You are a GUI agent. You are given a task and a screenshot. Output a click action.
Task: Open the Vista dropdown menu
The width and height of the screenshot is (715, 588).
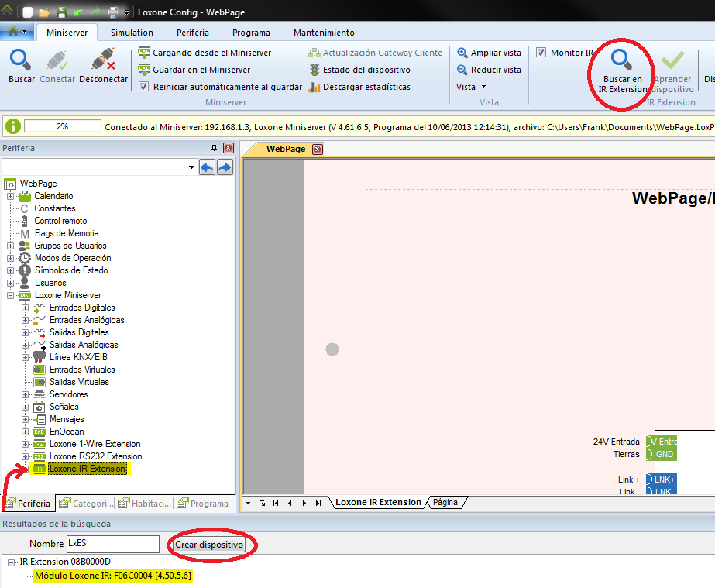coord(471,87)
